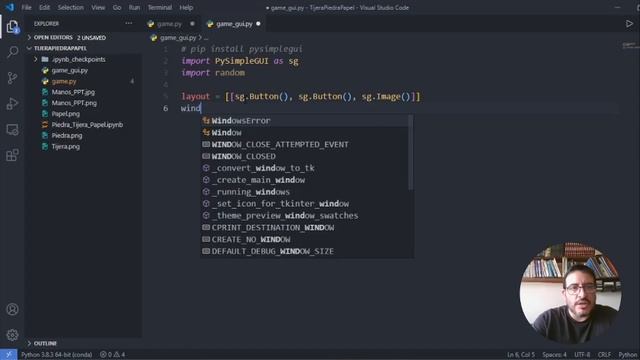The width and height of the screenshot is (640, 360).
Task: Open Source Control view
Action: click(x=12, y=78)
